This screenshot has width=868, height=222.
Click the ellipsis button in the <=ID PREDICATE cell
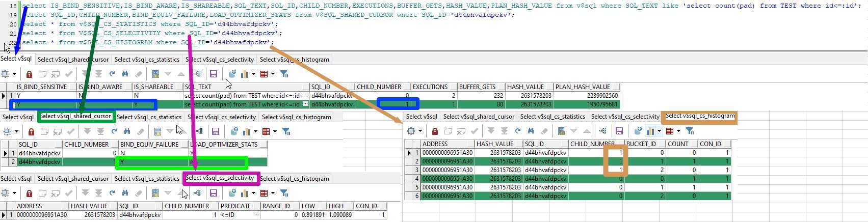(257, 215)
